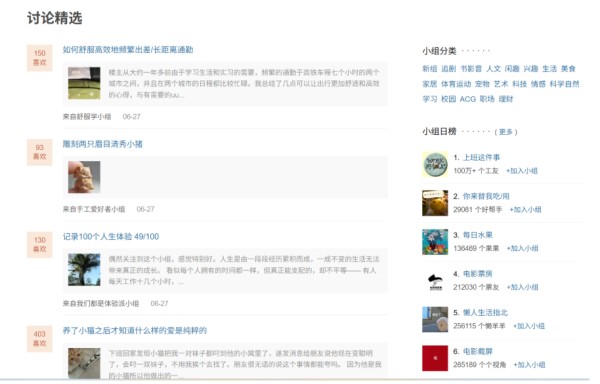Click the 403 喜欢 like badge
This screenshot has width=600, height=384.
pyautogui.click(x=39, y=338)
